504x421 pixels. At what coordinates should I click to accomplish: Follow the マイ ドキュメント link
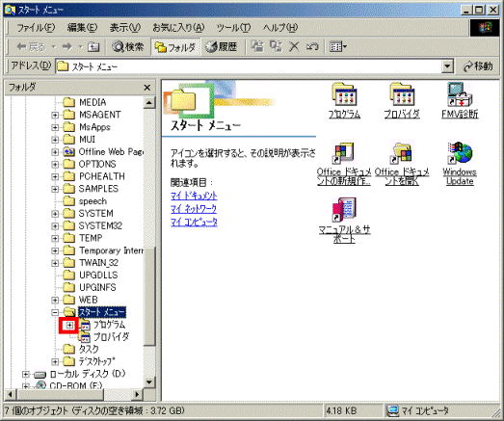194,196
